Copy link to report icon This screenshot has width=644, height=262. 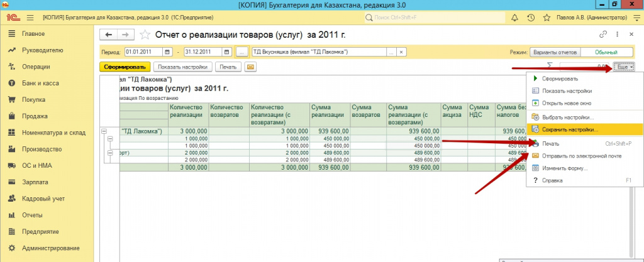pyautogui.click(x=603, y=35)
